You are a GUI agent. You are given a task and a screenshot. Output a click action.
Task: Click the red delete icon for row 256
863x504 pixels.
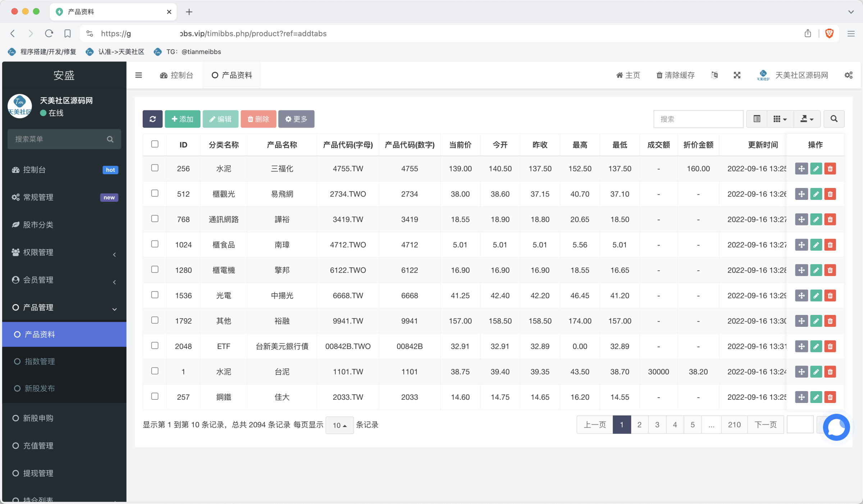pos(830,169)
